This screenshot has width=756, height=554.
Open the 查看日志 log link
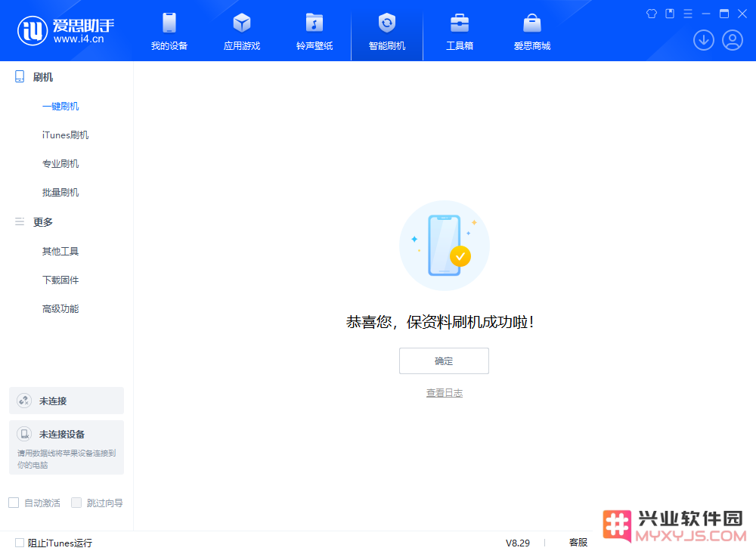click(x=444, y=393)
